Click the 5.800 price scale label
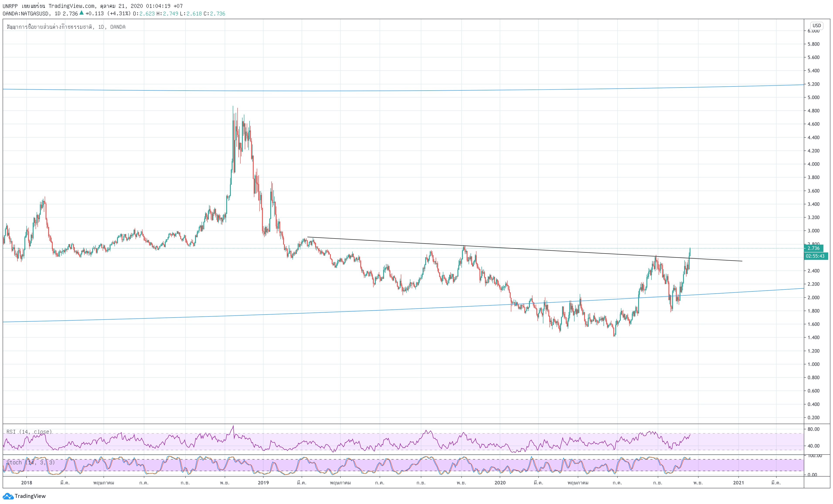 tap(813, 44)
